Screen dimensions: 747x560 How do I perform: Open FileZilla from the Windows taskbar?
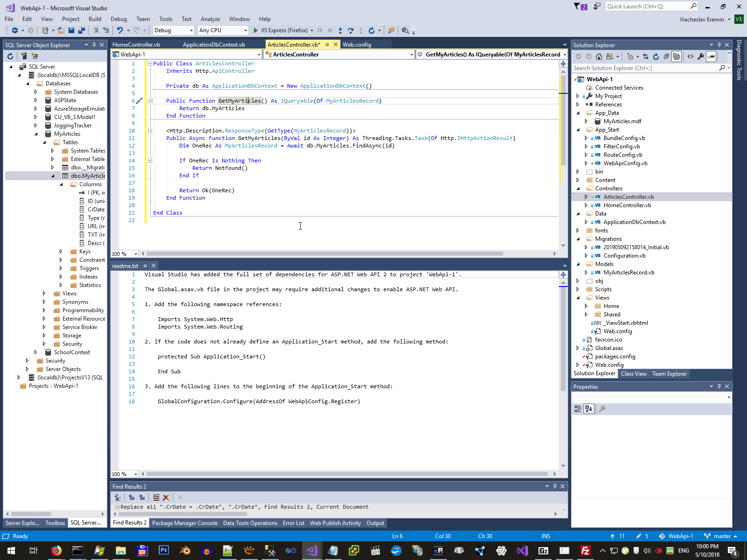(x=585, y=551)
